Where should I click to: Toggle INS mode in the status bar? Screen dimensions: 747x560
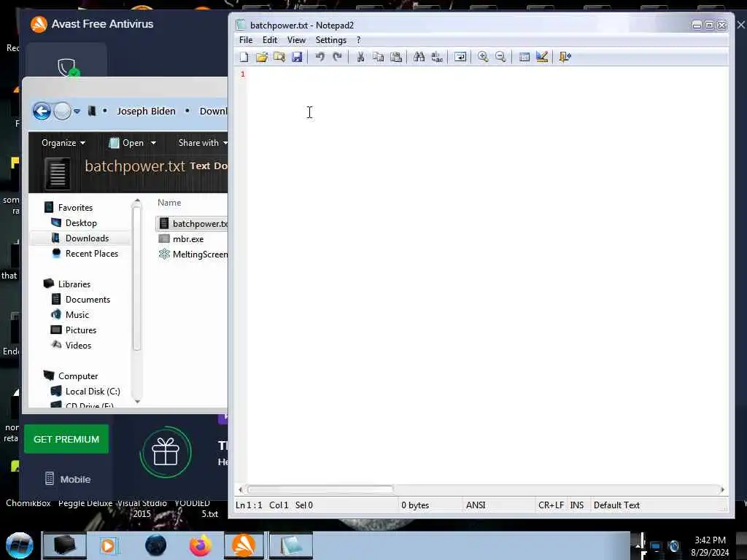(x=576, y=505)
